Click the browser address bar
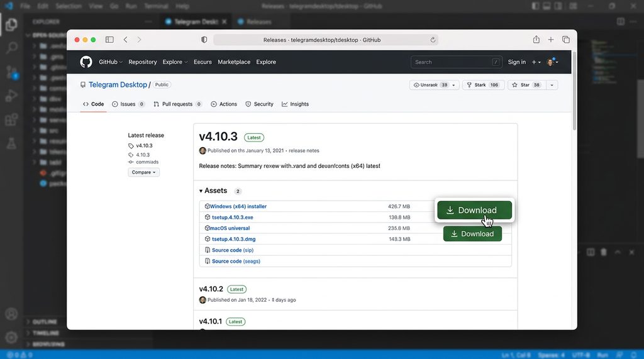 coord(326,40)
